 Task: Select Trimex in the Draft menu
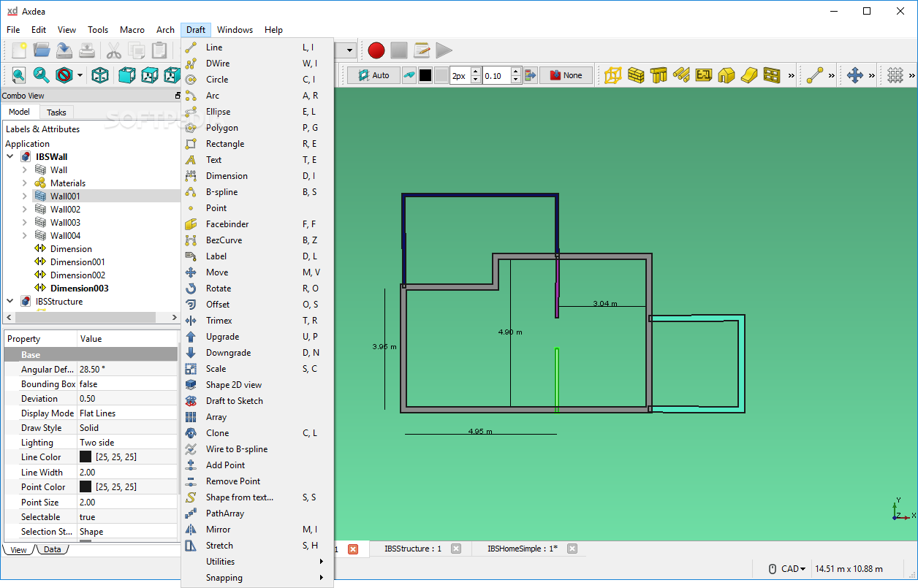coord(257,321)
